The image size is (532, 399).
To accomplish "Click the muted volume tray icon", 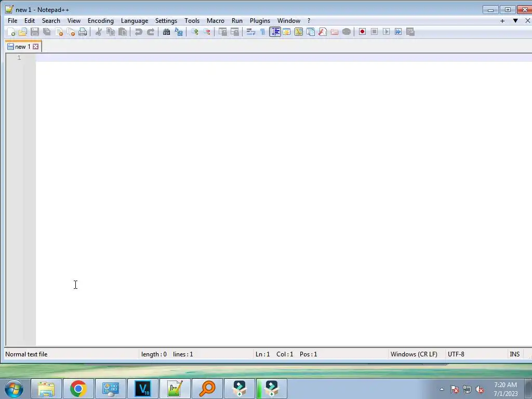I will click(x=480, y=390).
